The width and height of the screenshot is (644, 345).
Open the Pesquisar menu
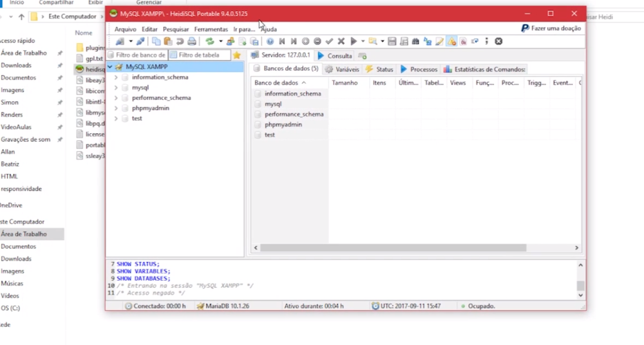click(176, 29)
